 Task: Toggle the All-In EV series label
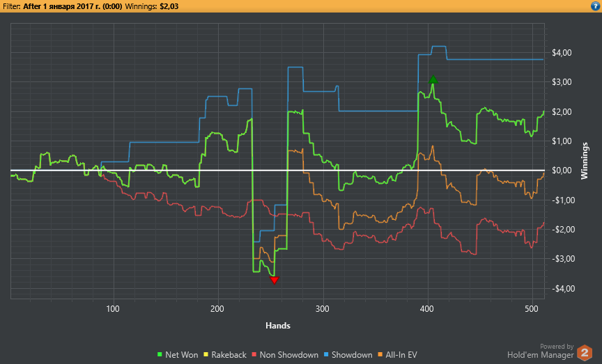401,355
